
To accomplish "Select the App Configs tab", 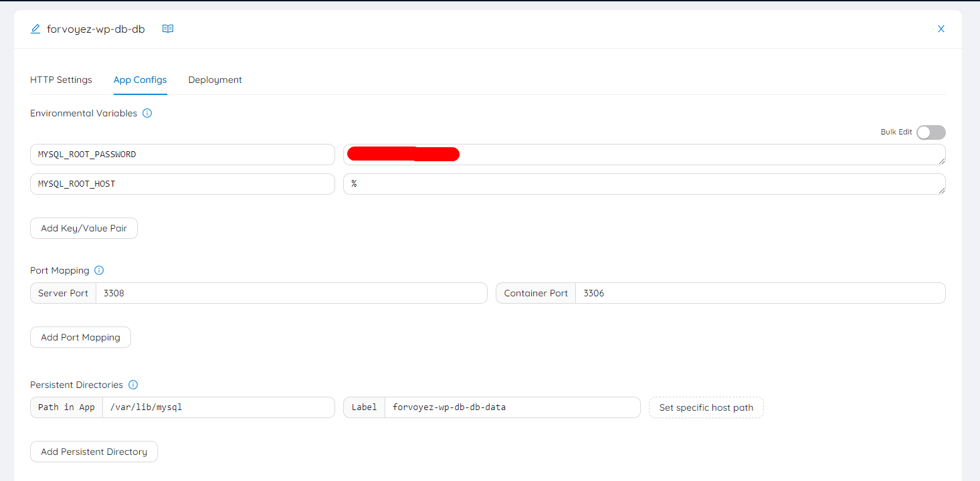I will 140,80.
